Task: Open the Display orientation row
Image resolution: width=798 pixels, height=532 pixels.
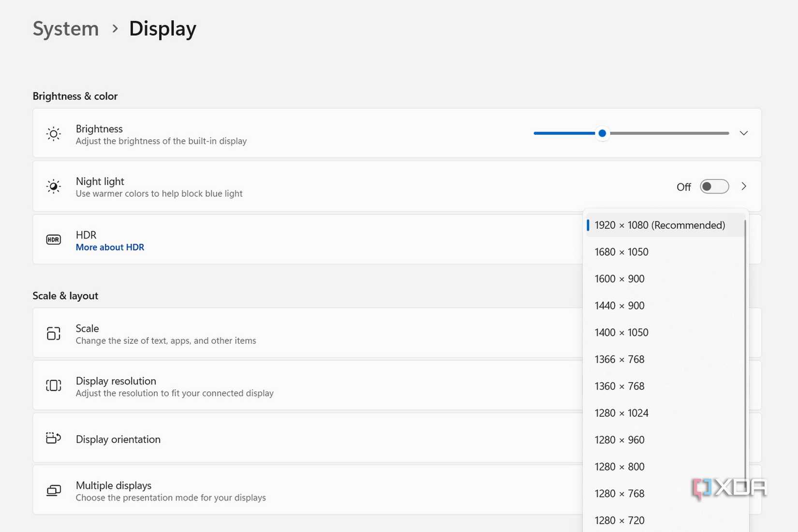Action: (308, 438)
